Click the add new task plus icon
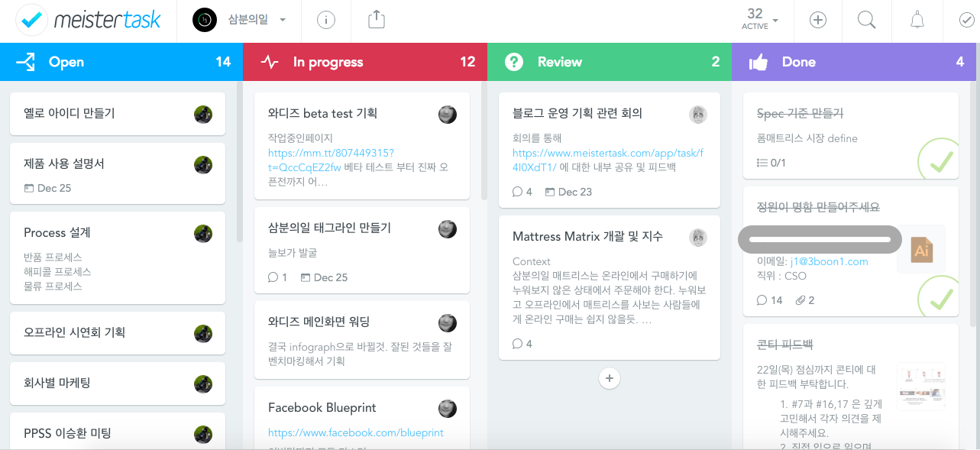Screen dimensions: 980x450 818,21
